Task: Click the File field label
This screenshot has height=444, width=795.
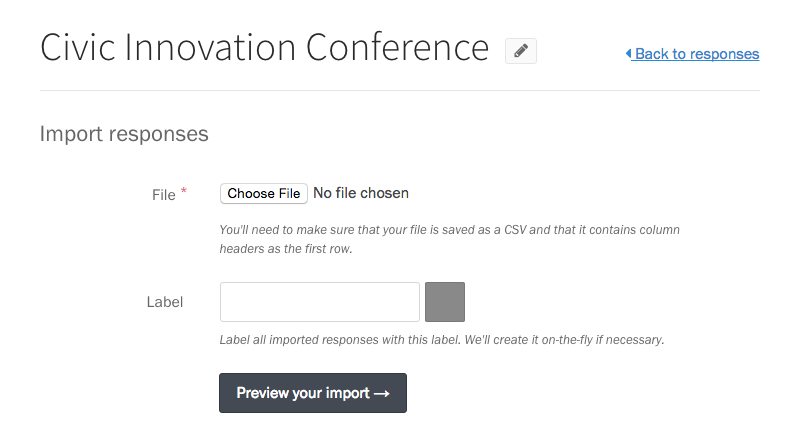Action: point(164,195)
